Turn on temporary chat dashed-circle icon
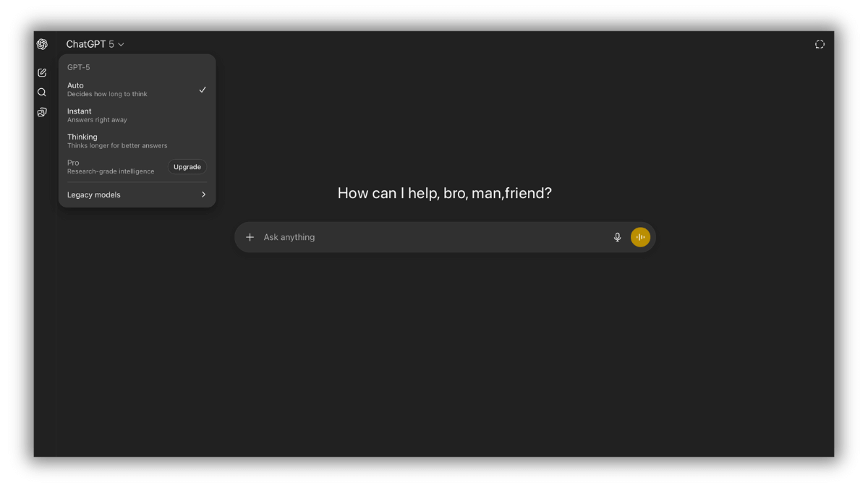 click(820, 44)
